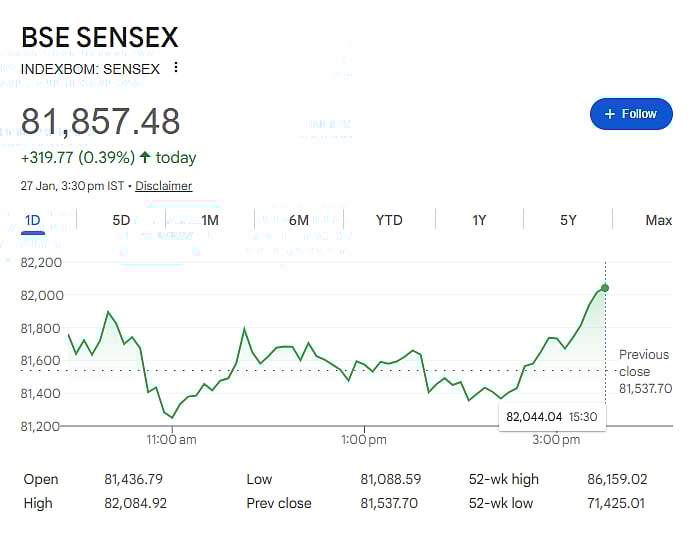This screenshot has width=690, height=540.
Task: Click the green up arrow beside today
Action: click(145, 157)
